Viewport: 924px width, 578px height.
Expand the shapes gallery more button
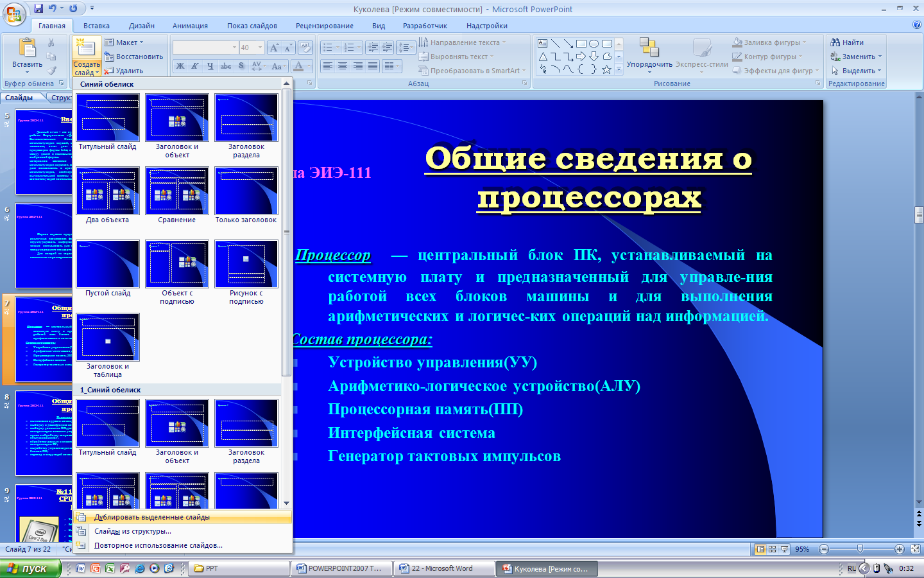(x=619, y=69)
